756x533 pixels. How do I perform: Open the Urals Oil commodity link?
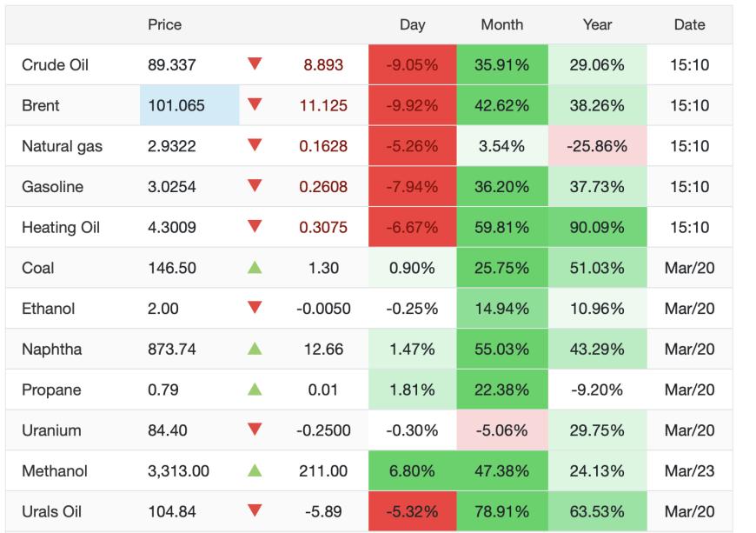coord(51,511)
